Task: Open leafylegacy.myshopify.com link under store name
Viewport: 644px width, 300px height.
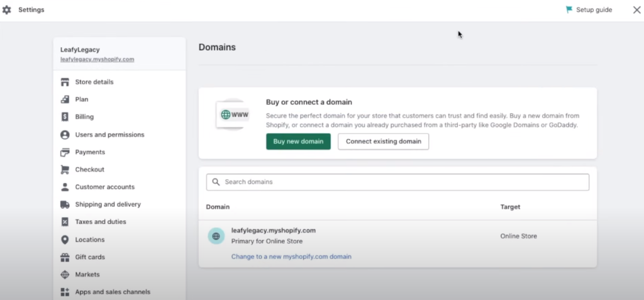Action: click(97, 59)
